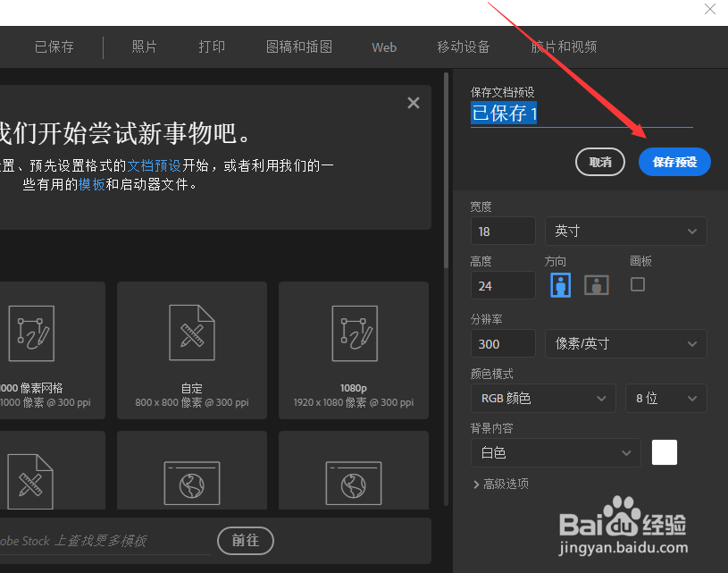Open the 文档预设 link

pyautogui.click(x=154, y=165)
